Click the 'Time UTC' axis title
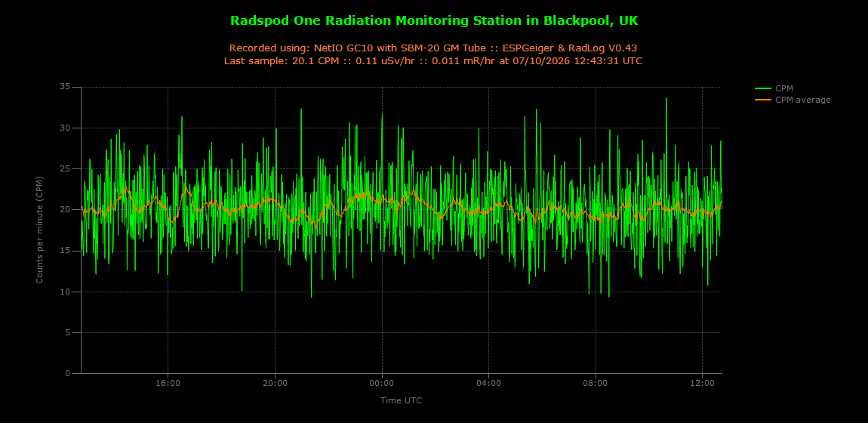 point(401,400)
